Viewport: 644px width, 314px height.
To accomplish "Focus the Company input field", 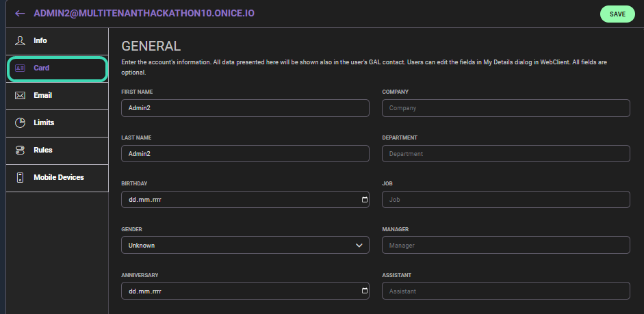I will pyautogui.click(x=506, y=108).
